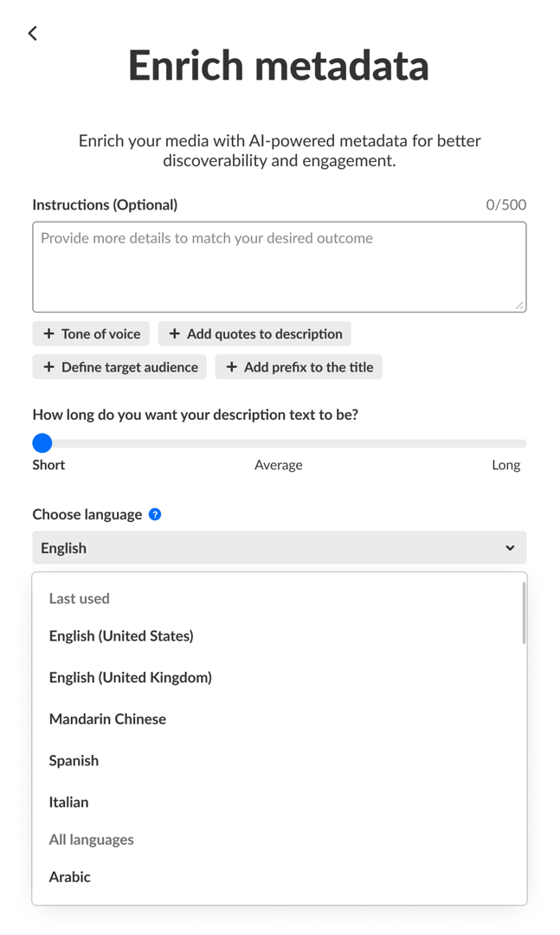
Task: Select English (United Kingdom) option
Action: coord(131,678)
